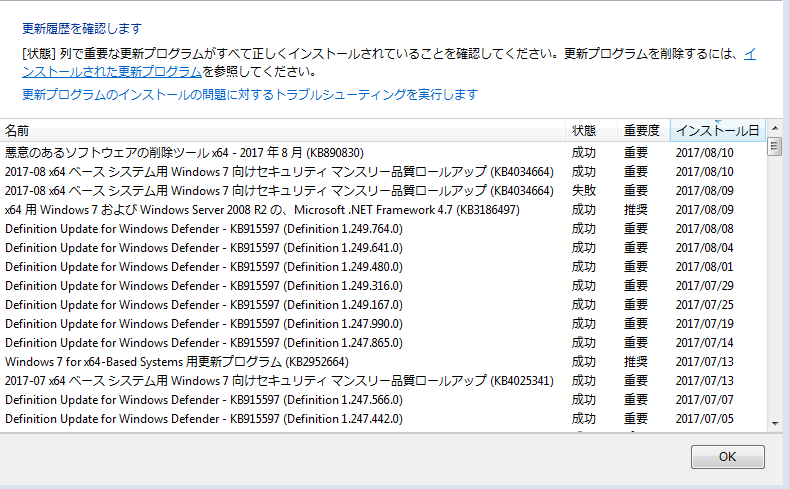Viewport: 789px width, 489px height.
Task: Select Defender Definition 1.249.316.0 entry
Action: pos(204,286)
